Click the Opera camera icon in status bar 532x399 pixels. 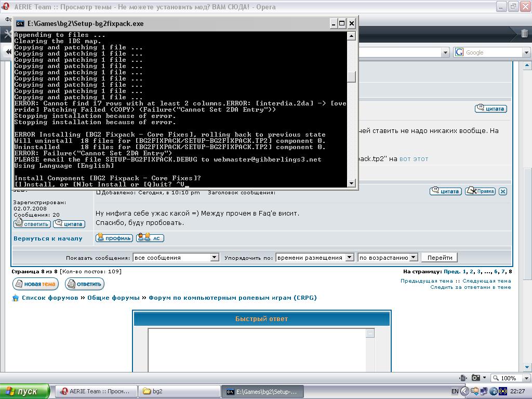tap(475, 378)
